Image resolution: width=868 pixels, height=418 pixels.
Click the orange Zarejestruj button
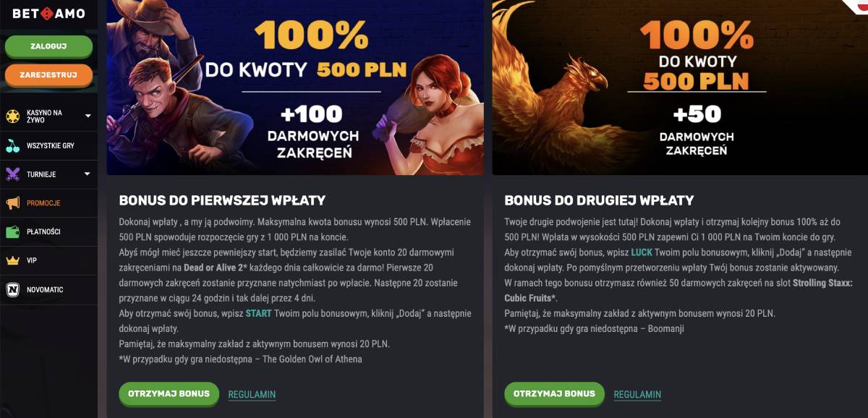point(48,74)
